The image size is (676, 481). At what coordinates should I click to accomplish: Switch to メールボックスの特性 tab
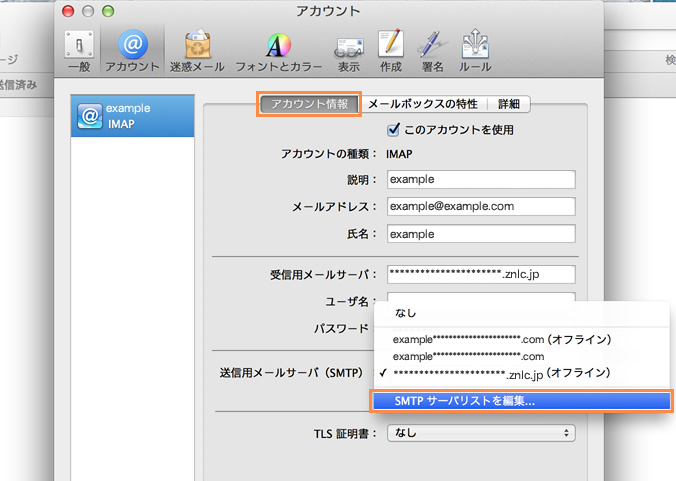pos(422,104)
